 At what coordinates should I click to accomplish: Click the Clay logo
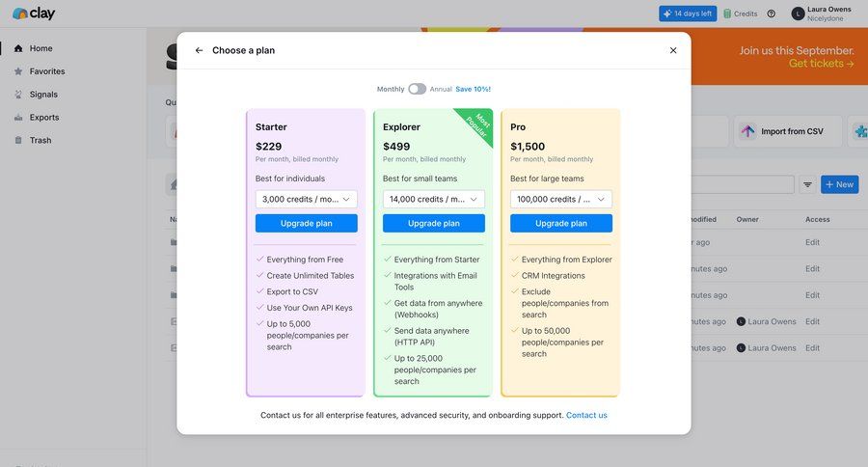34,14
